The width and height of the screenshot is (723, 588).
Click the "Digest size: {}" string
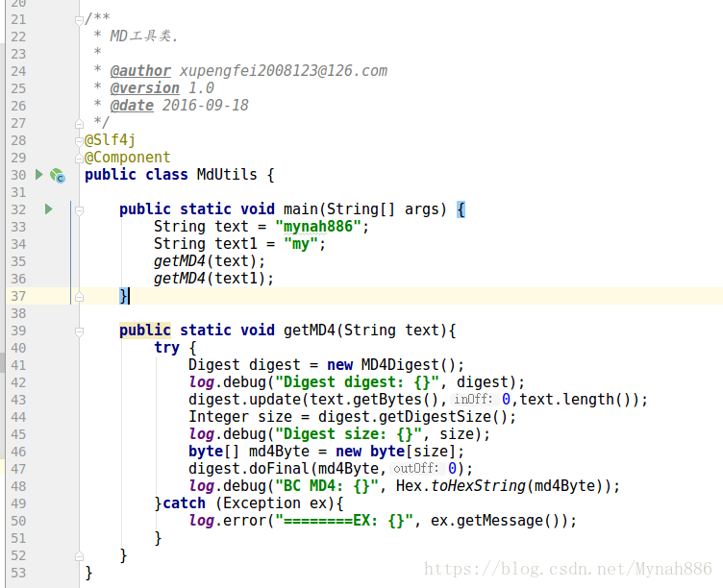point(348,434)
